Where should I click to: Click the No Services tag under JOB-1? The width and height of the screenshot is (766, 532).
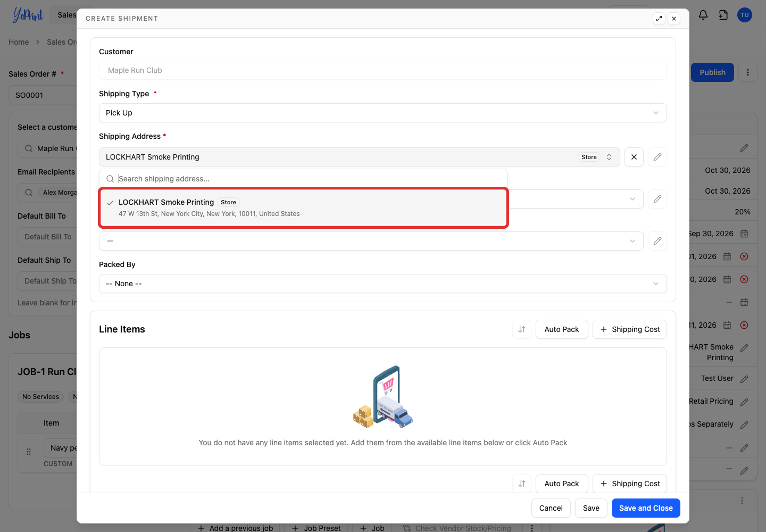[x=41, y=397]
